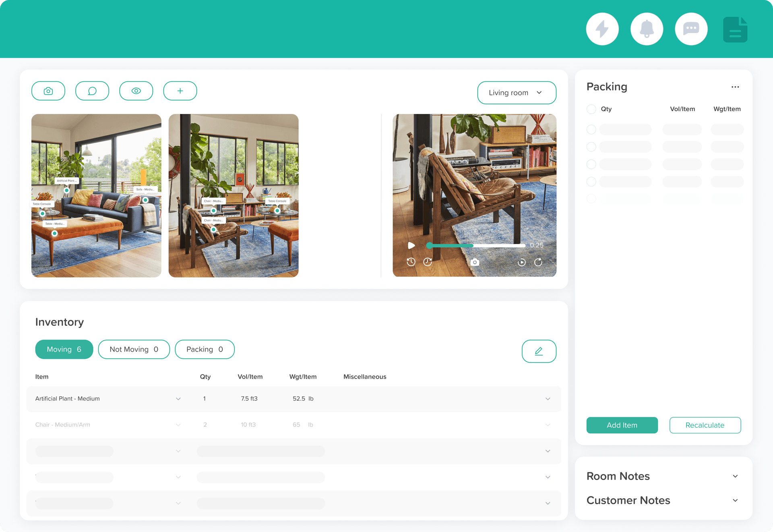Screen dimensions: 773x532
Task: Click the plus icon to add media
Action: tap(180, 91)
